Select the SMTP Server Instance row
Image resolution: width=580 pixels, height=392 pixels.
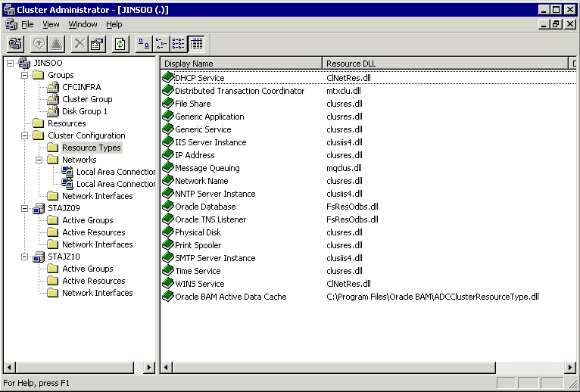(215, 258)
